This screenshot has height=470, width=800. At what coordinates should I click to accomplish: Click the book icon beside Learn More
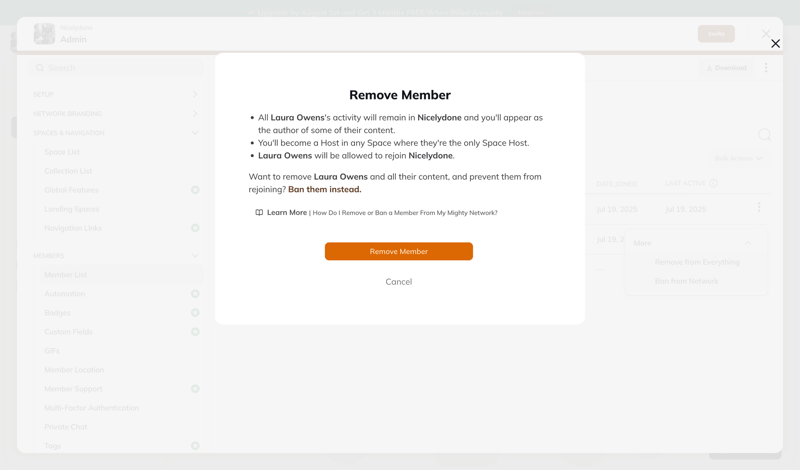[x=259, y=213]
